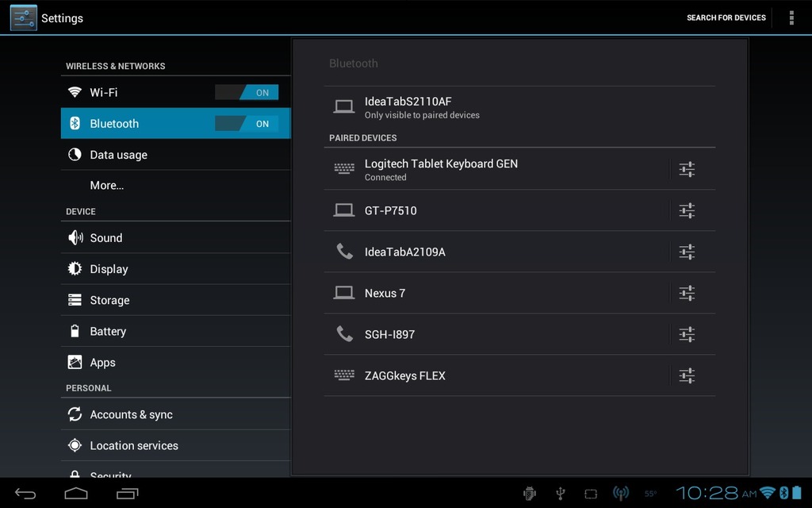This screenshot has height=508, width=812.
Task: Disable the Bluetooth ON switch
Action: pyautogui.click(x=247, y=124)
